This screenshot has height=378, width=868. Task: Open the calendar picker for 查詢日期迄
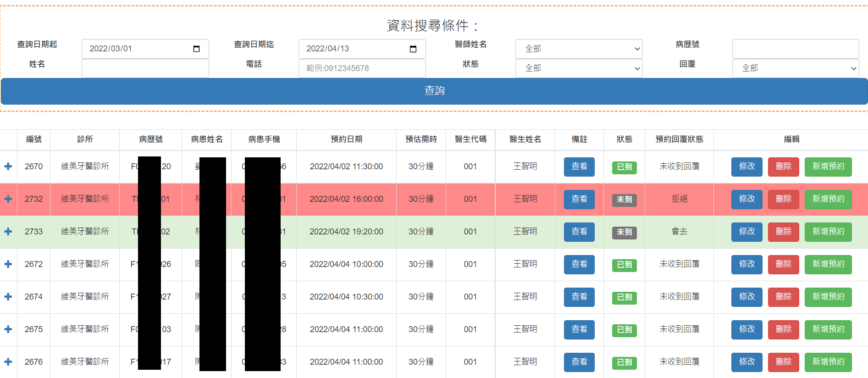tap(413, 49)
